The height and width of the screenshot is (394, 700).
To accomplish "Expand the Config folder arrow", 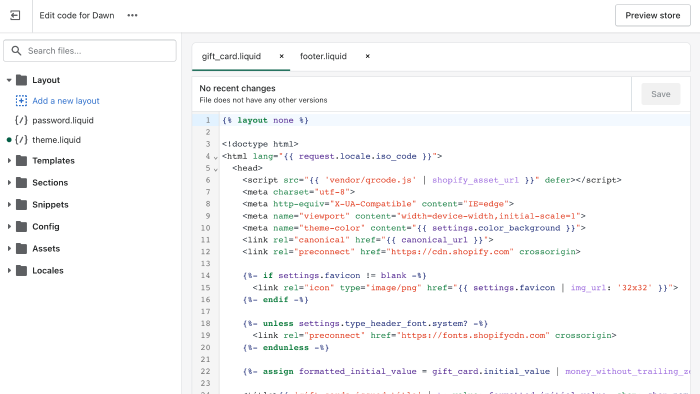I will tap(9, 227).
